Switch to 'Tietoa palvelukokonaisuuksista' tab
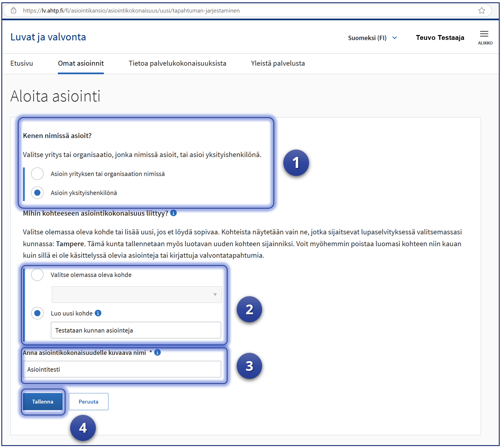502x448 pixels. tap(177, 63)
